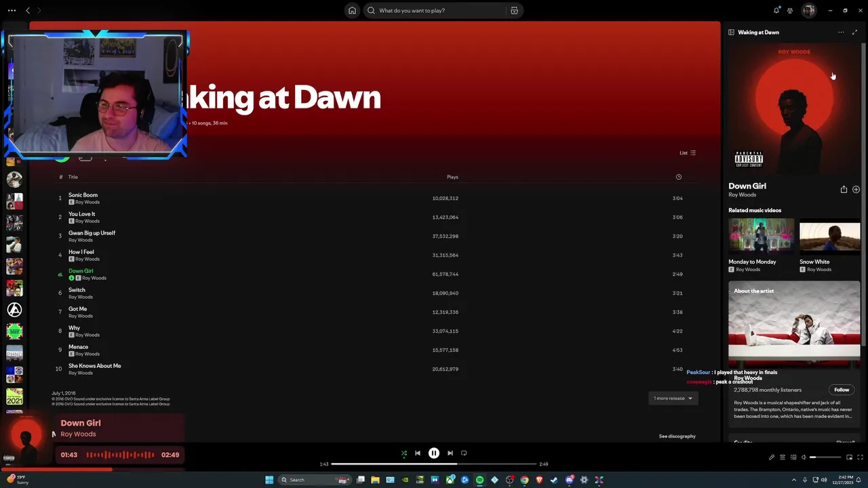The height and width of the screenshot is (488, 868).
Task: Select the track Gwan Big up Urself
Action: pyautogui.click(x=92, y=233)
